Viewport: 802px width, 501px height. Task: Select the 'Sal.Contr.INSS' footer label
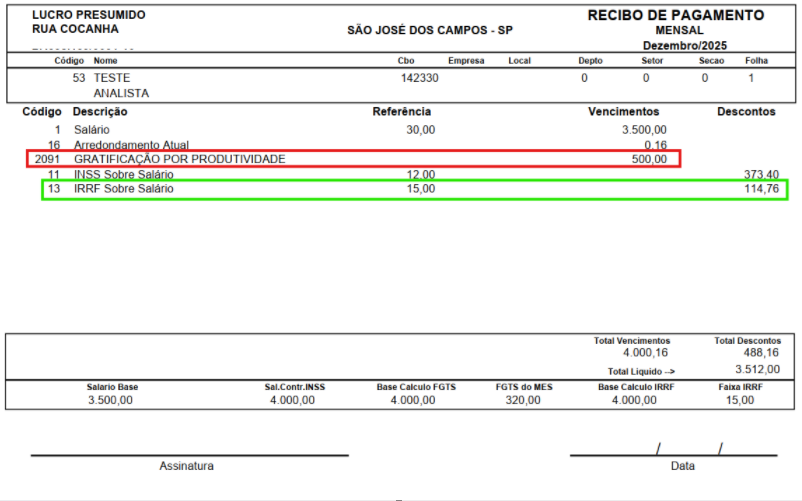295,387
